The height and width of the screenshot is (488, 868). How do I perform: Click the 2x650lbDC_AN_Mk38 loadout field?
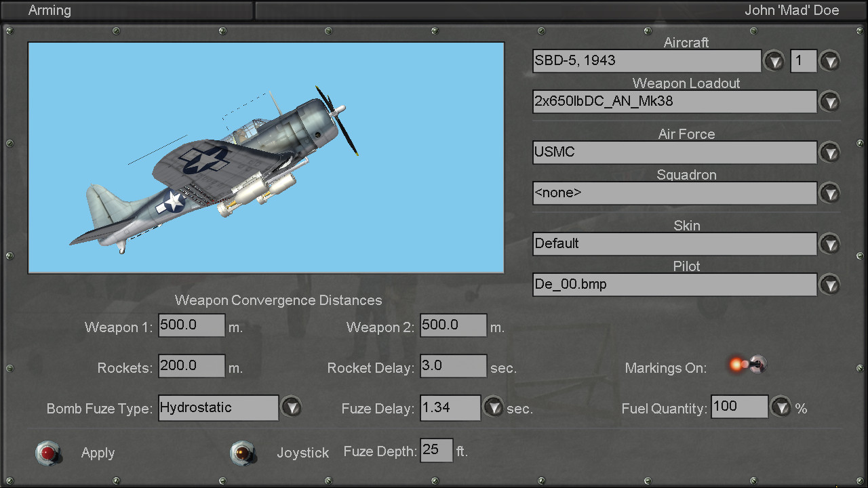(x=675, y=102)
